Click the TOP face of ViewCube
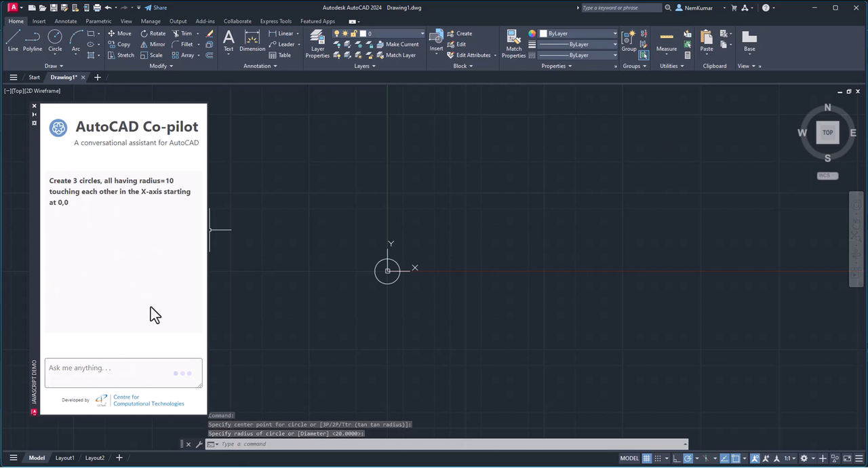 coord(827,132)
